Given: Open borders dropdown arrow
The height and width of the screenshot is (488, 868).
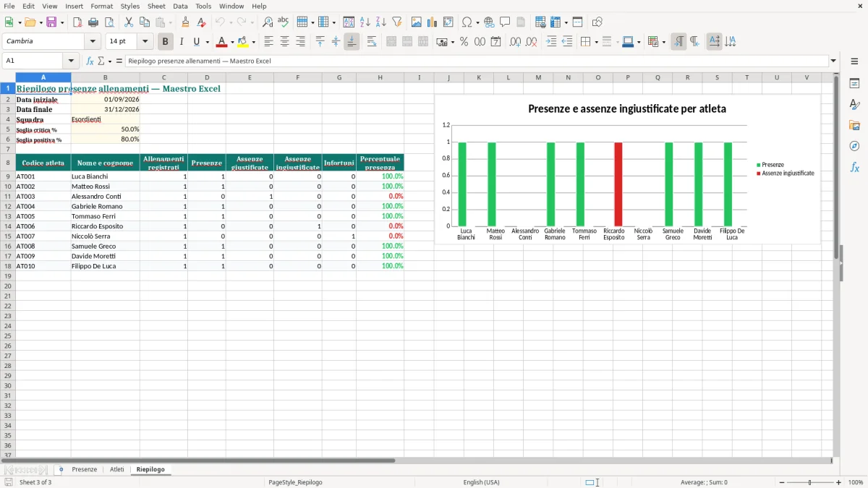Looking at the screenshot, I should tap(596, 42).
